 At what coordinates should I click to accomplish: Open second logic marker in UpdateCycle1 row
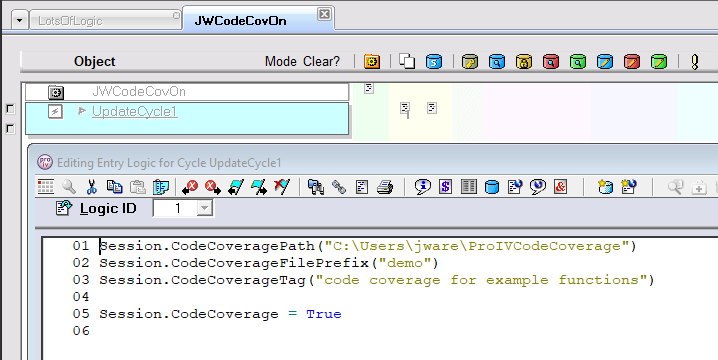pyautogui.click(x=432, y=108)
